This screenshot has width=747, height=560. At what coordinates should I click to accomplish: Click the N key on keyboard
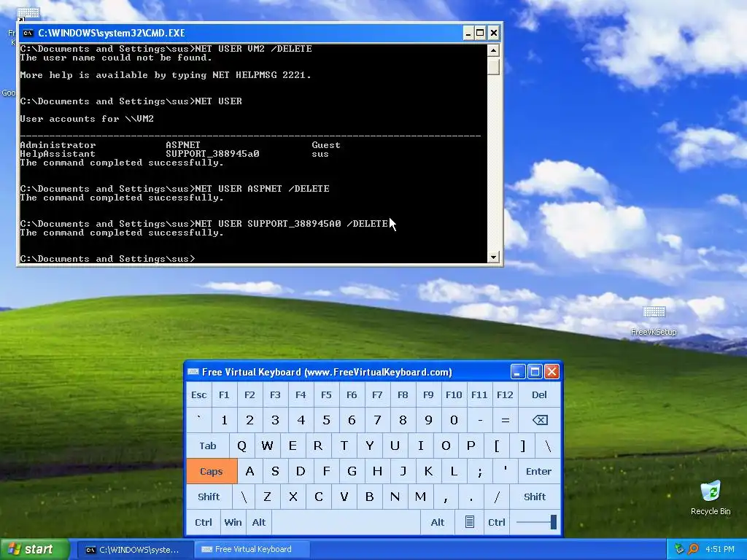tap(395, 497)
